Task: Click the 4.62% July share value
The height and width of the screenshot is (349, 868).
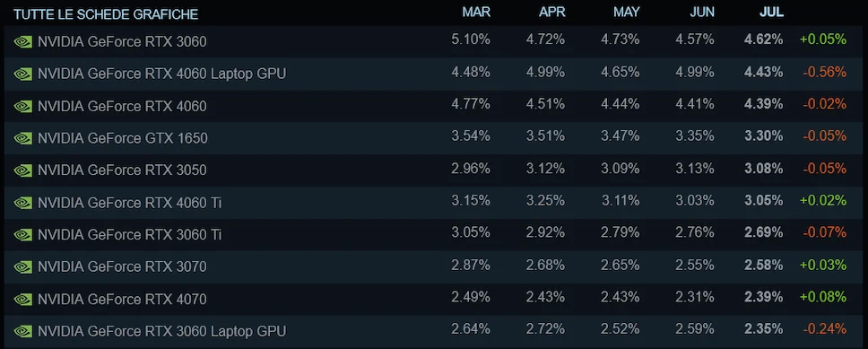Action: click(x=763, y=39)
